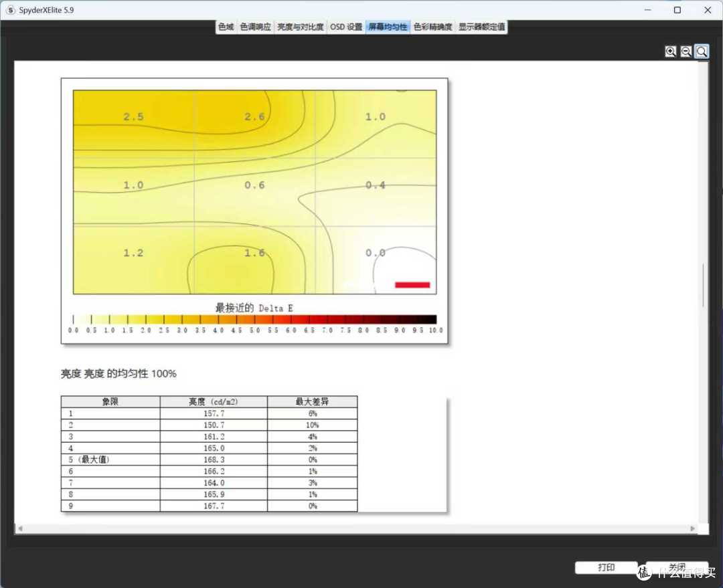This screenshot has height=588, width=723.
Task: Click the 161.2 brightness cell
Action: click(x=214, y=436)
